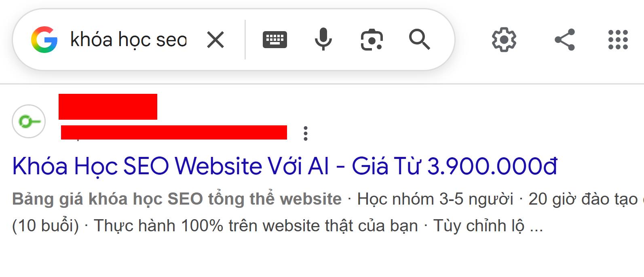Click the Google logo in search bar
The image size is (644, 277).
coord(44,40)
